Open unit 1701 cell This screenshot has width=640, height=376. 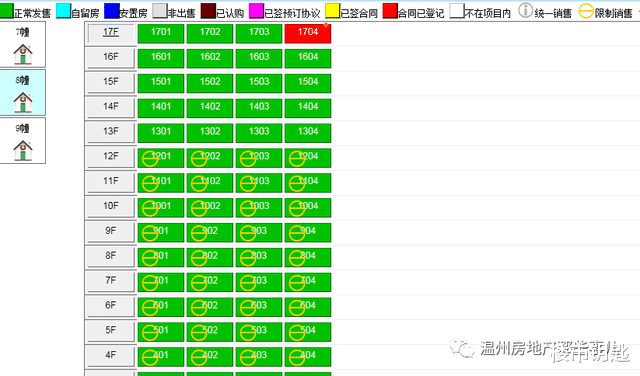(161, 33)
